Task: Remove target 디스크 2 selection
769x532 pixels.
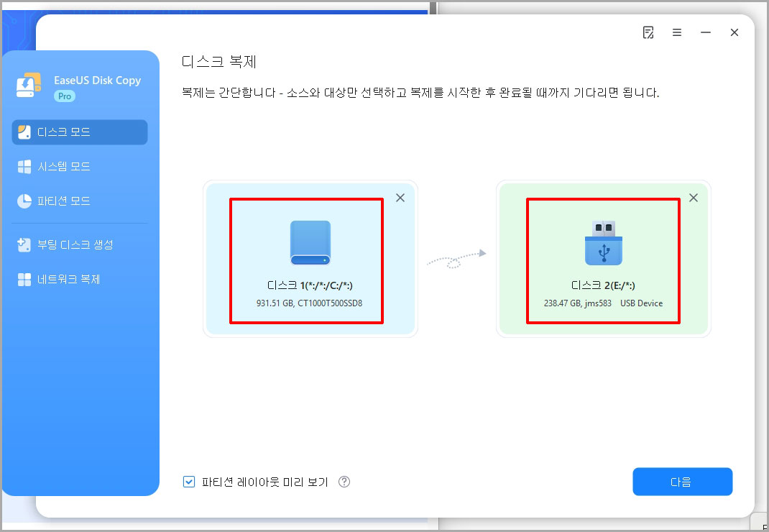Action: point(693,198)
